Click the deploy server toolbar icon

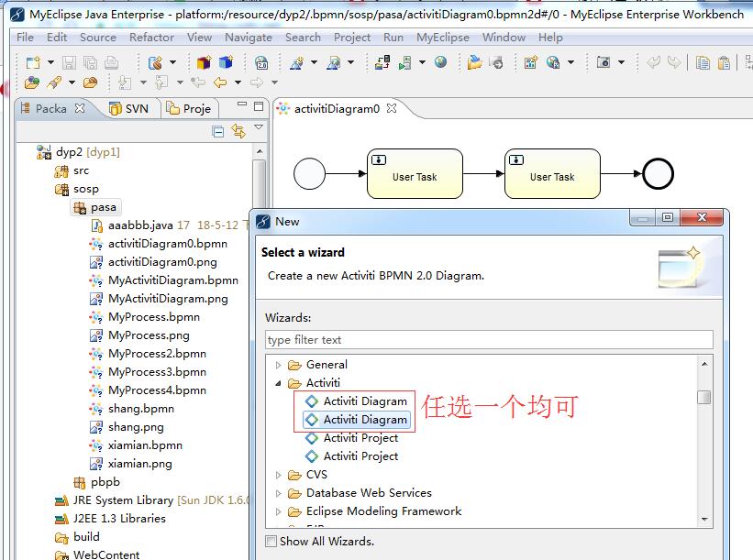coord(382,62)
